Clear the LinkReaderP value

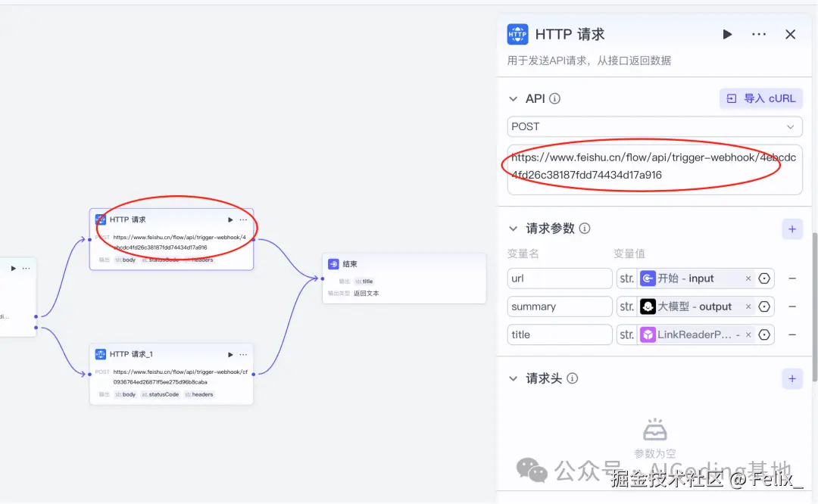748,334
